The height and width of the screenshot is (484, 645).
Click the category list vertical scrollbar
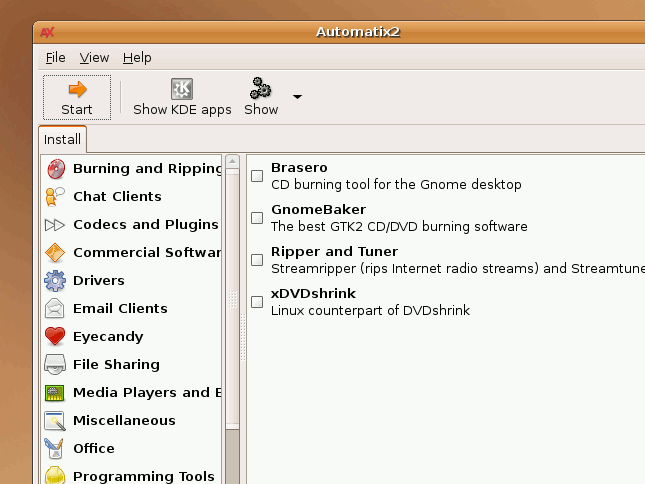(232, 300)
